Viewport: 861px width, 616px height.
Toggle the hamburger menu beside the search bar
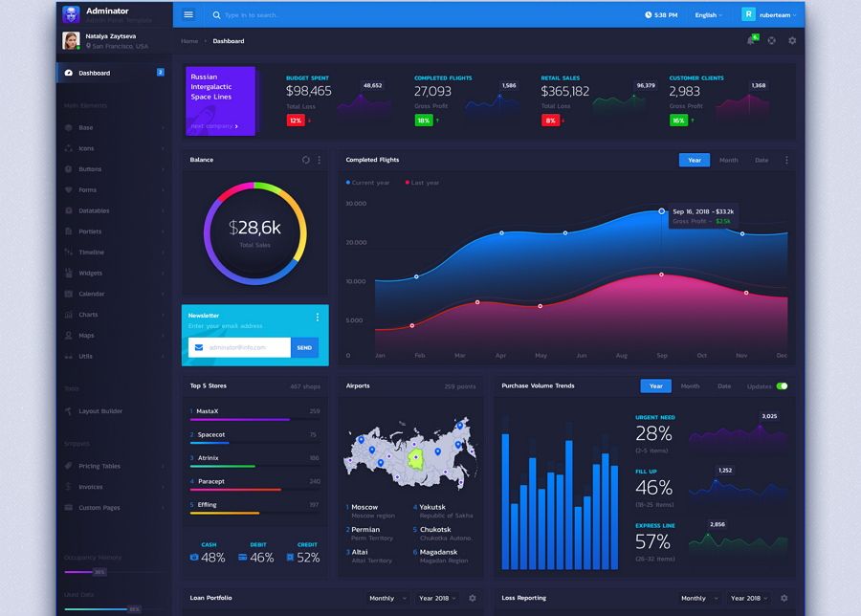[188, 14]
